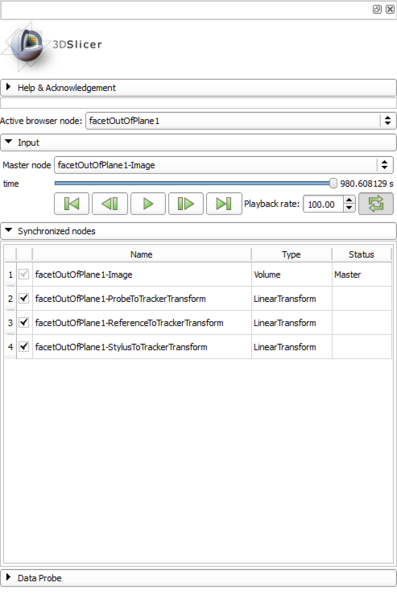Click the 980.608129 s time value
This screenshot has width=397, height=599.
(367, 184)
